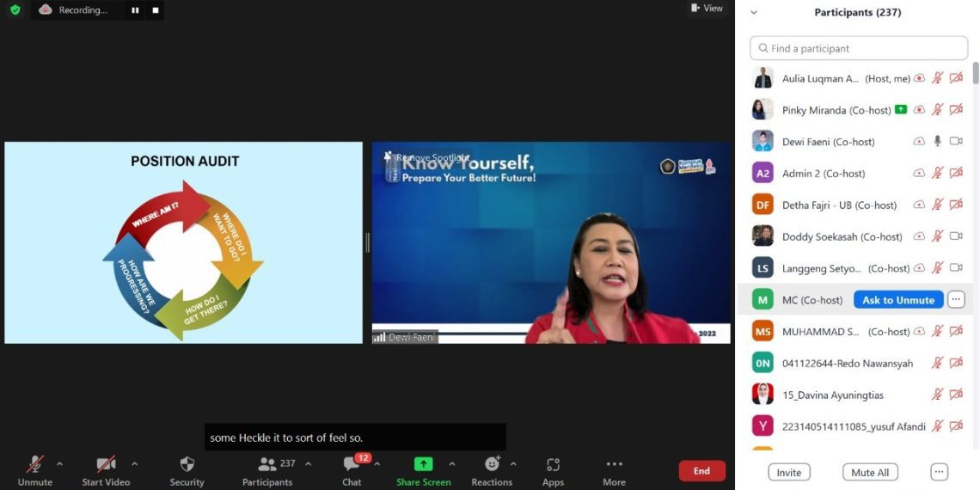This screenshot has height=490, width=980.
Task: Expand participants options arrow next to 237
Action: click(x=308, y=463)
